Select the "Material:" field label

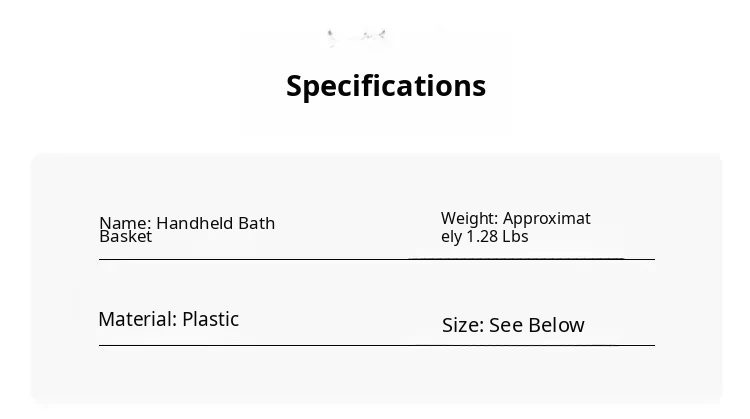coord(137,320)
